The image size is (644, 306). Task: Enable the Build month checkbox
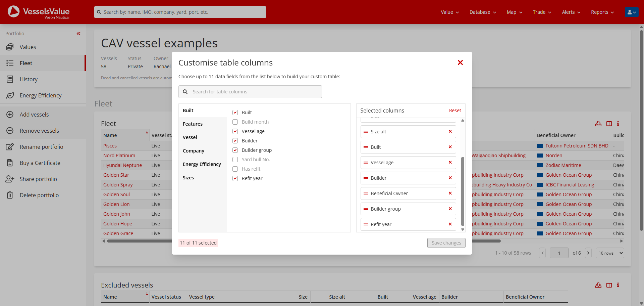tap(235, 122)
